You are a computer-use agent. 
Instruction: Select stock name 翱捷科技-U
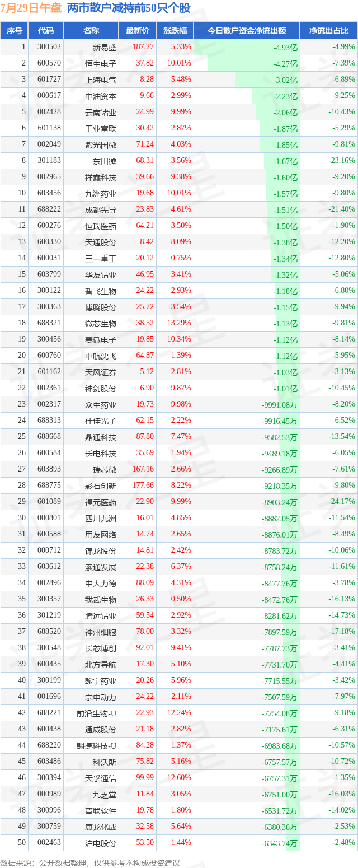[x=97, y=745]
